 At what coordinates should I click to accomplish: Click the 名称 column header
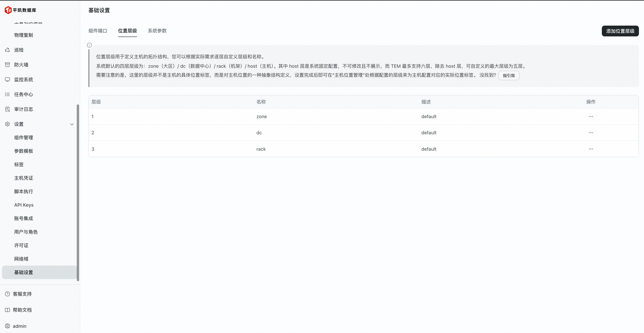261,102
